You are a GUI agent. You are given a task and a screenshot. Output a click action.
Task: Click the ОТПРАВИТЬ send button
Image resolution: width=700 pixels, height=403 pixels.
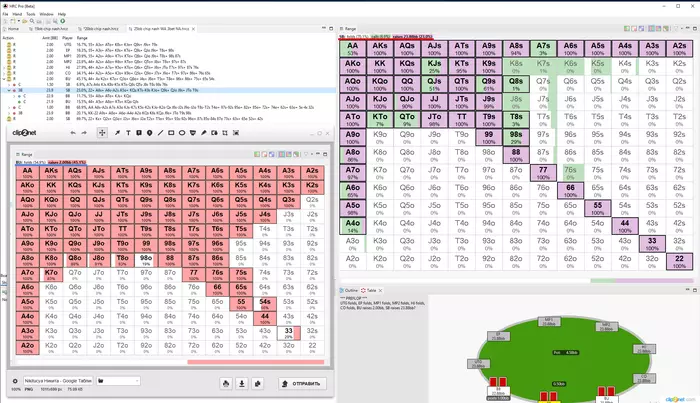pyautogui.click(x=302, y=383)
